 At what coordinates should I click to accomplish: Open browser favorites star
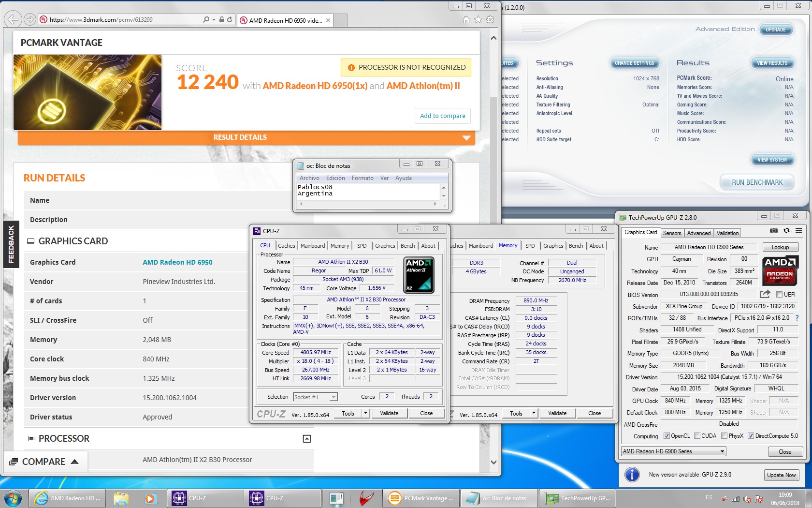point(478,20)
